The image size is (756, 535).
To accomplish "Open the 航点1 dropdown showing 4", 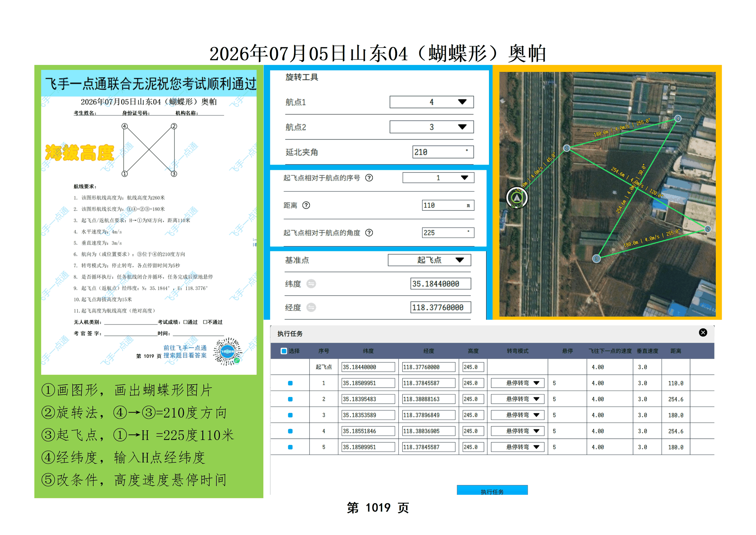I will (431, 102).
